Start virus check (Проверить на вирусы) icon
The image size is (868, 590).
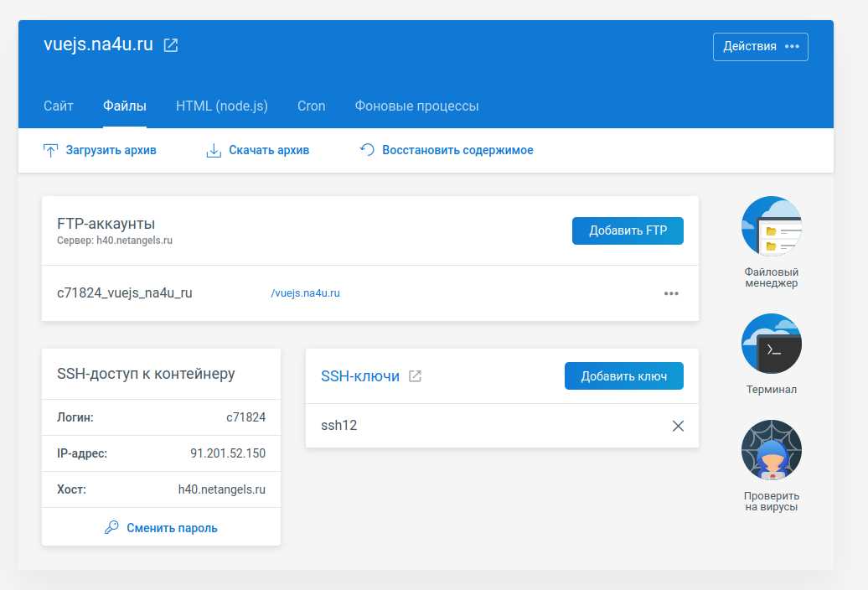(x=771, y=450)
